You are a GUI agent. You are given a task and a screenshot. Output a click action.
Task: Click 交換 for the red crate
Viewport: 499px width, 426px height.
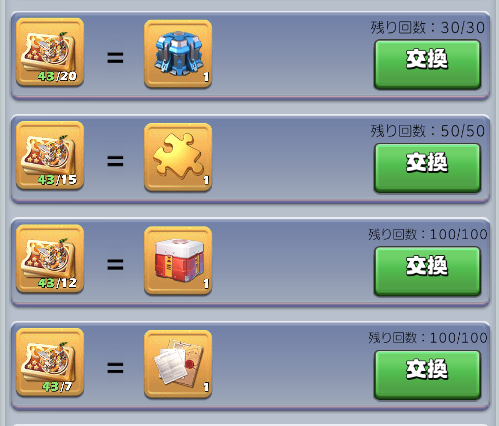tap(427, 271)
